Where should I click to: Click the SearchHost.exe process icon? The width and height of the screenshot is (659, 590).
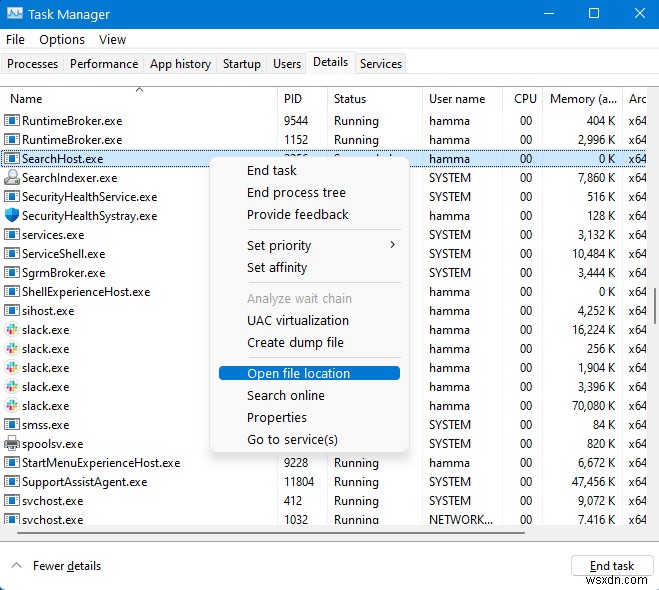[12, 158]
